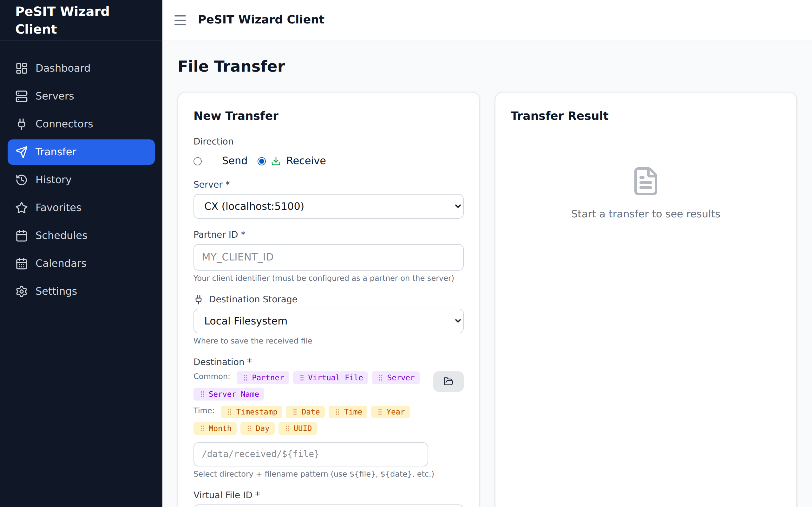Click the Destination path input field
The width and height of the screenshot is (812, 507).
(x=311, y=454)
